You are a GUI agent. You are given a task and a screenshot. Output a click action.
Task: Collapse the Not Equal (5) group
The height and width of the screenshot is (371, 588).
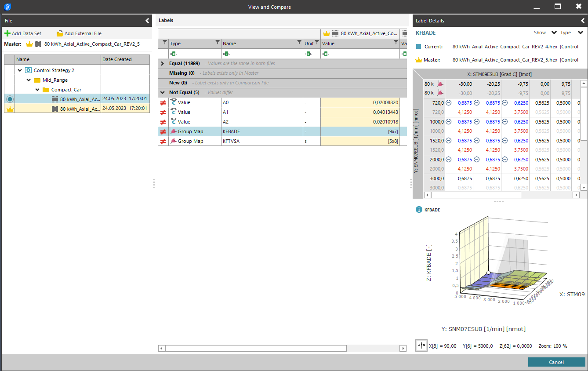[163, 92]
